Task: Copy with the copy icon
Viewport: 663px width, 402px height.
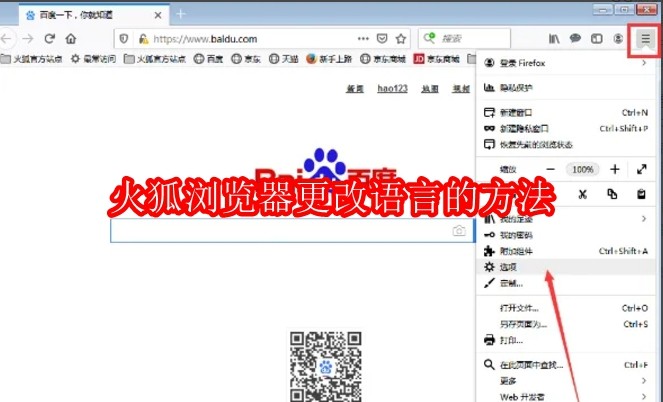Action: (x=612, y=194)
